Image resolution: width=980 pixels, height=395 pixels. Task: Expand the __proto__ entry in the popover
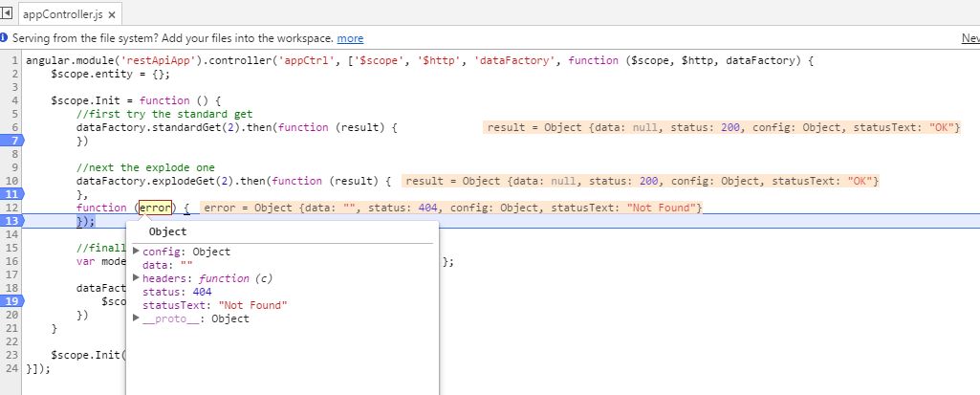click(x=136, y=318)
